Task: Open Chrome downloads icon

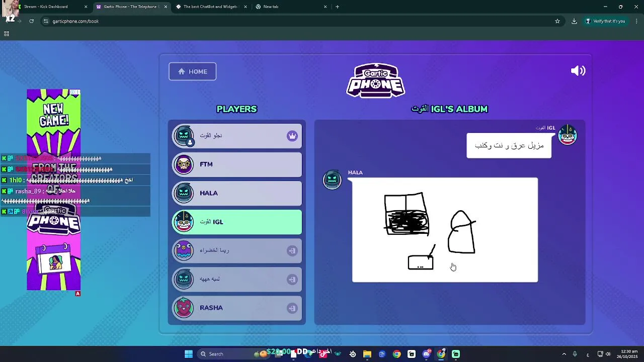Action: (574, 21)
